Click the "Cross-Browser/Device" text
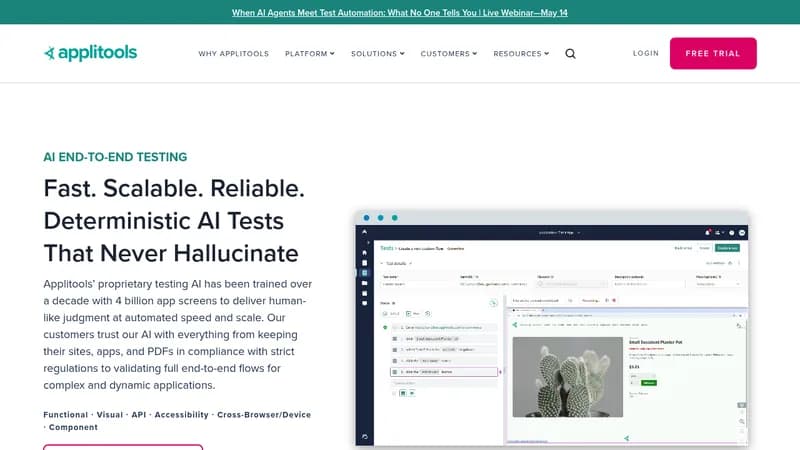 click(x=264, y=415)
